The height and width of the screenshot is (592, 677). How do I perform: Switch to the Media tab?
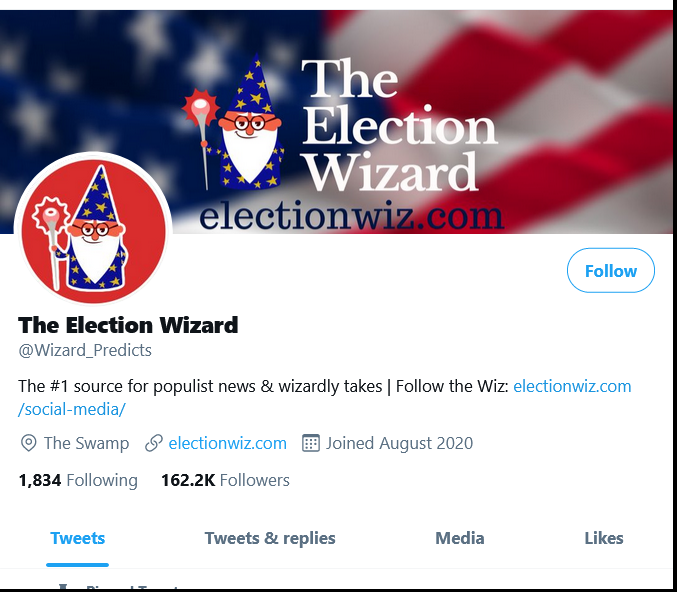[x=460, y=538]
